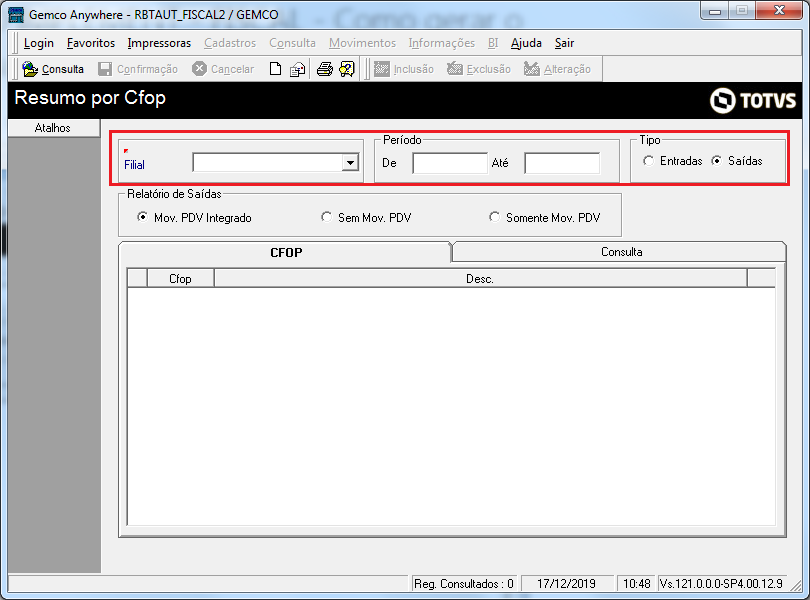Minimize the Gemco Anywhere window

715,11
